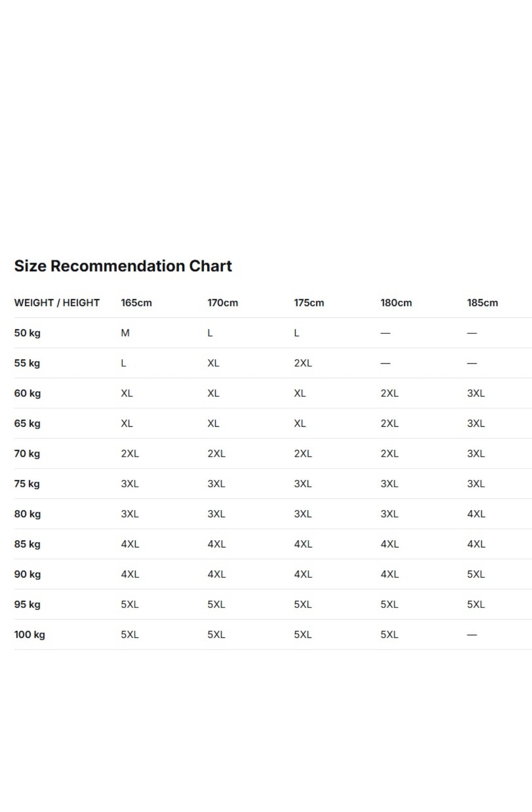Click the 55 kg row label

27,363
